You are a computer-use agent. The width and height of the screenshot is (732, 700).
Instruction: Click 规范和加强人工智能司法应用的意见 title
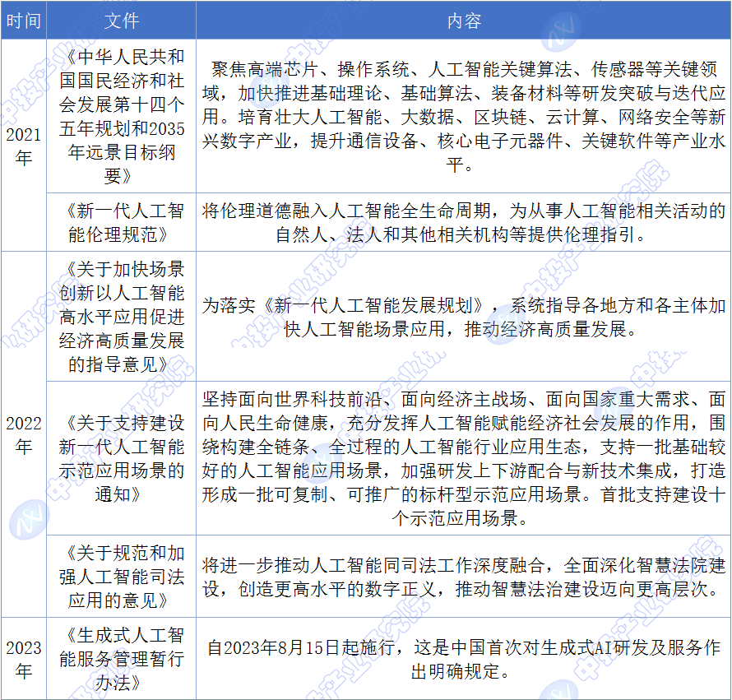tap(122, 576)
